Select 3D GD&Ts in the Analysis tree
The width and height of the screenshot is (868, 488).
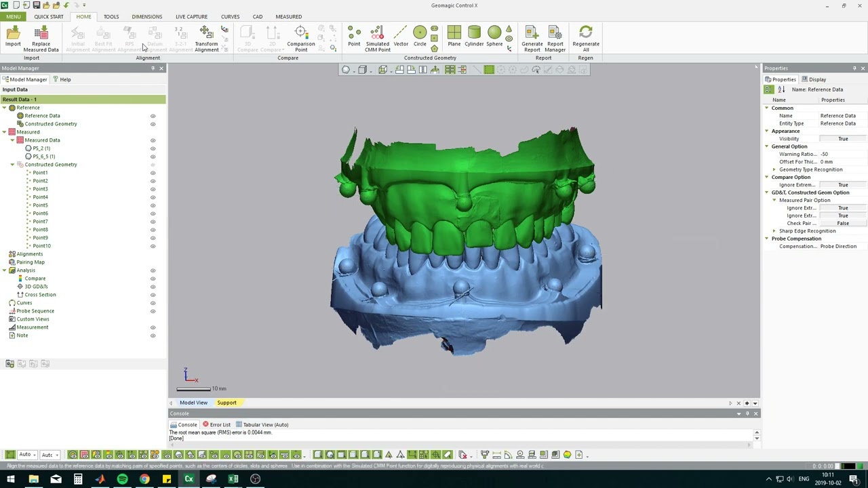(x=36, y=287)
